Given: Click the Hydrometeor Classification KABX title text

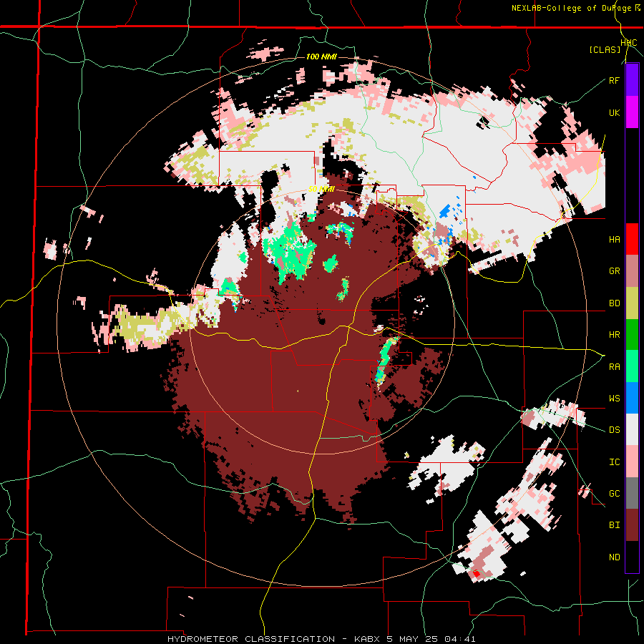Looking at the screenshot, I should pos(321,639).
